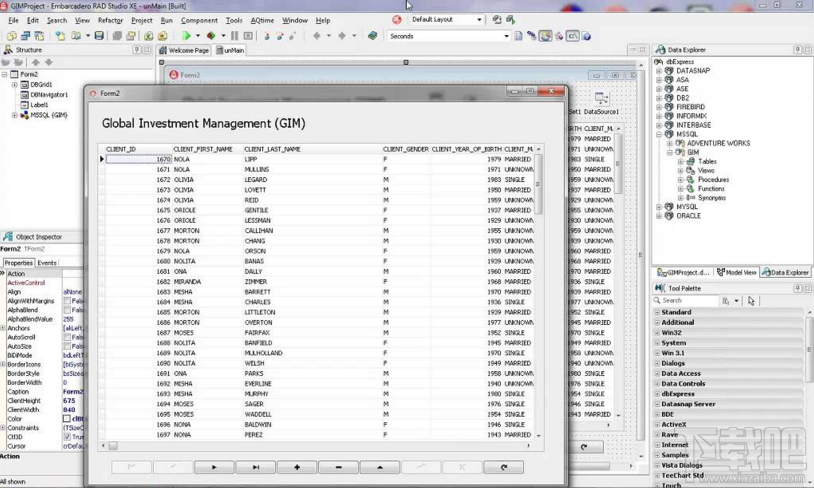The height and width of the screenshot is (488, 814).
Task: Click the blue question mark toolbar icon
Action: click(587, 36)
